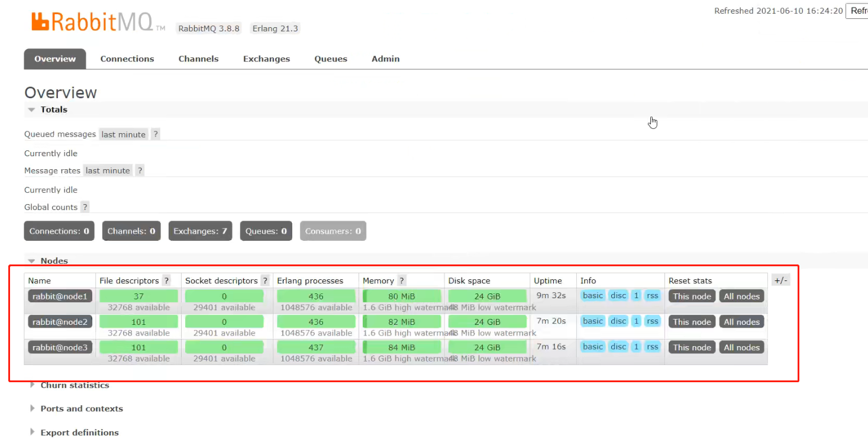Switch to the Queues tab
This screenshot has width=868, height=439.
[331, 59]
